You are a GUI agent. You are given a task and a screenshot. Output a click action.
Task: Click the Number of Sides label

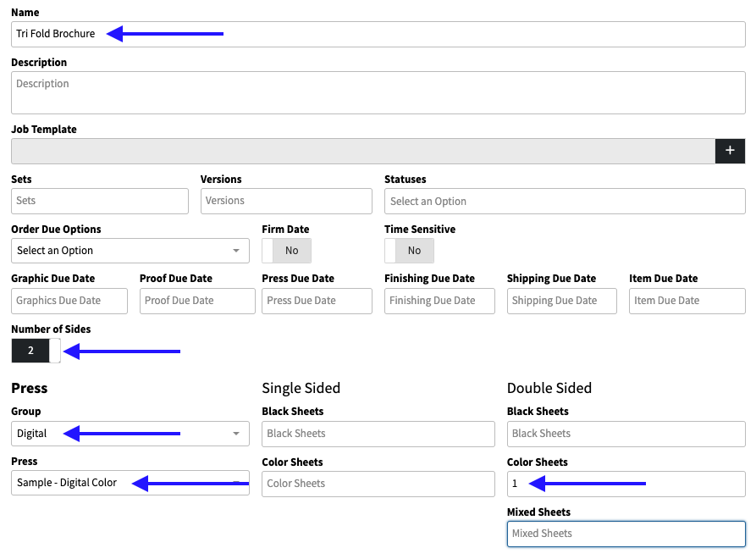tap(51, 329)
